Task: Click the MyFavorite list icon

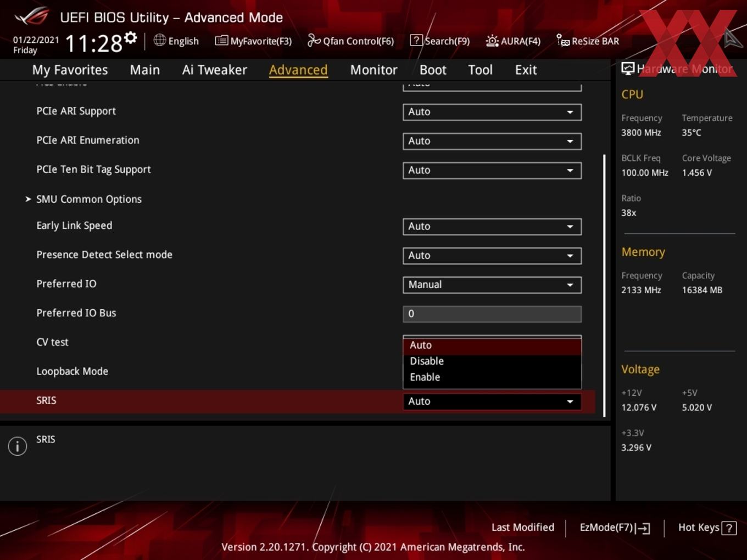Action: tap(221, 41)
